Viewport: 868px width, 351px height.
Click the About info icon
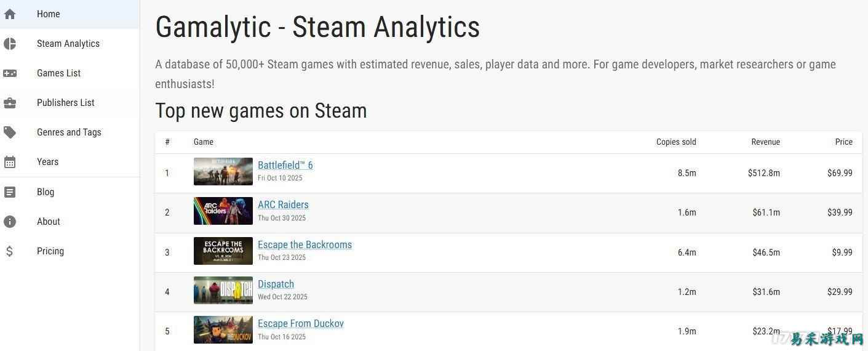click(10, 222)
